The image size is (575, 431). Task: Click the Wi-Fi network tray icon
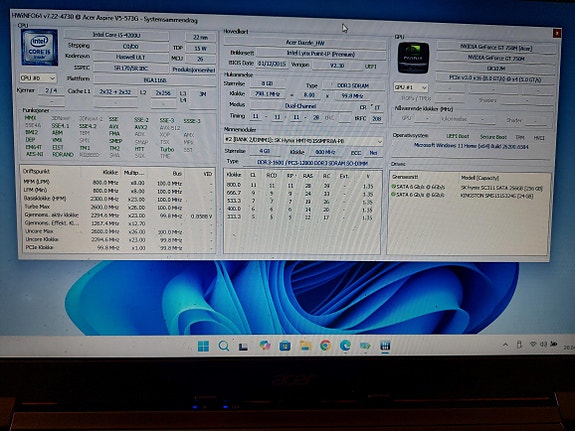tap(533, 344)
